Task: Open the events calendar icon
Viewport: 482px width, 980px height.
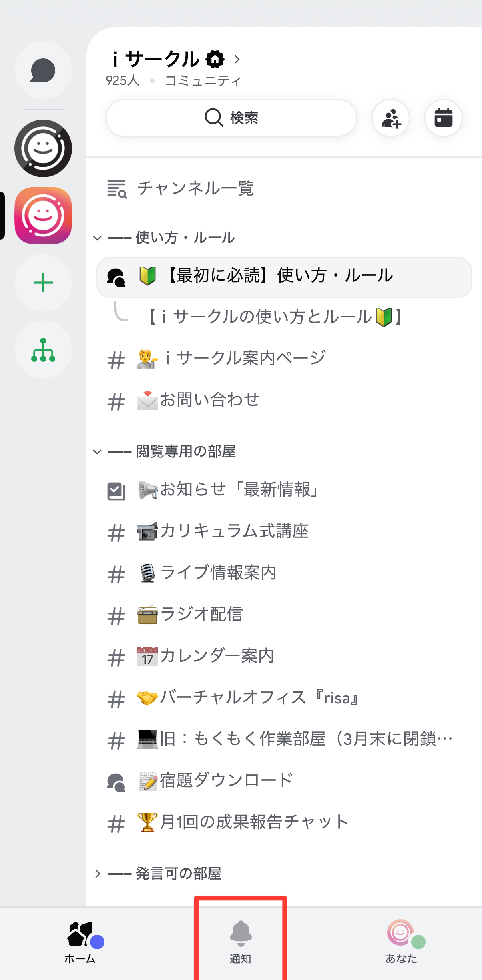Action: pos(443,118)
